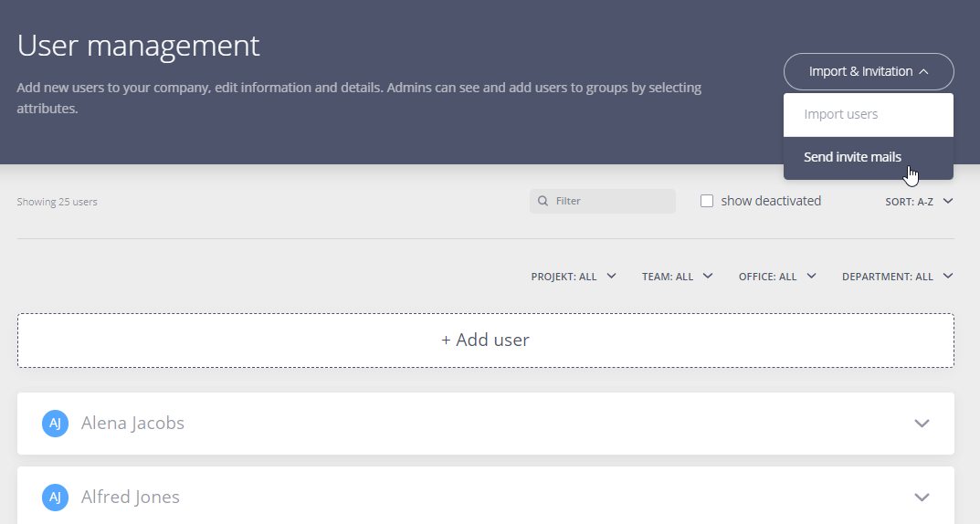Click the Filter search field

pos(603,201)
